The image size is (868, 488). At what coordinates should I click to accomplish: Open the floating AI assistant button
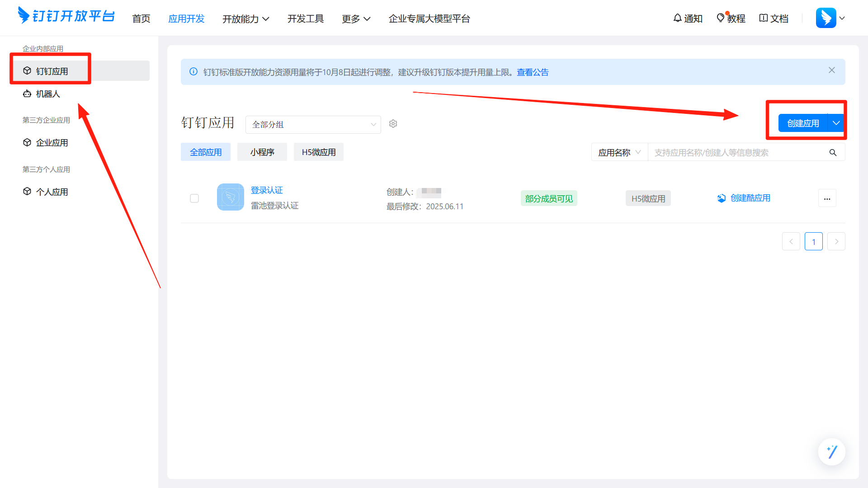[x=832, y=452]
